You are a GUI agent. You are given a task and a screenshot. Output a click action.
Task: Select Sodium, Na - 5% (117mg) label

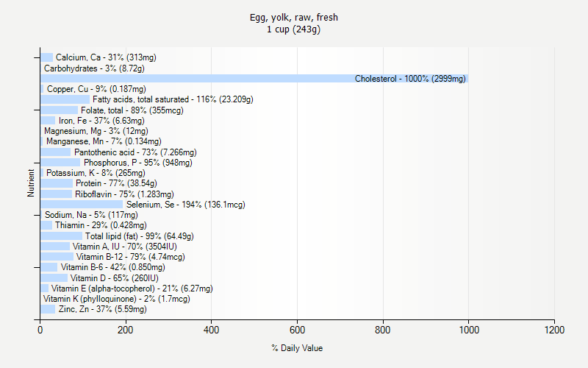click(91, 215)
